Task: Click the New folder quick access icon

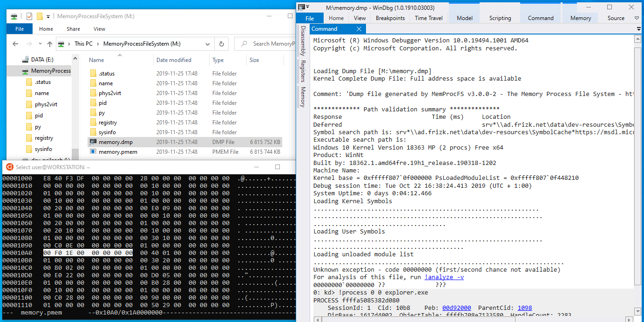Action: (x=40, y=16)
